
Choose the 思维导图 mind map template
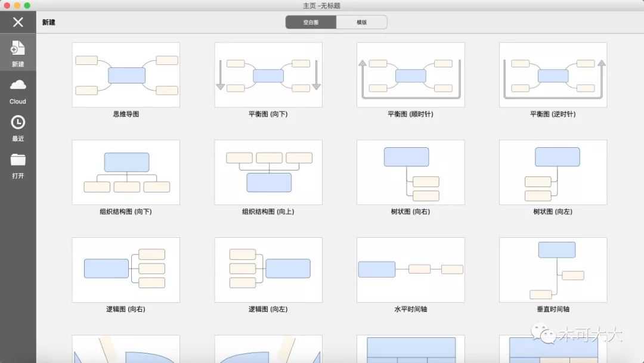126,75
